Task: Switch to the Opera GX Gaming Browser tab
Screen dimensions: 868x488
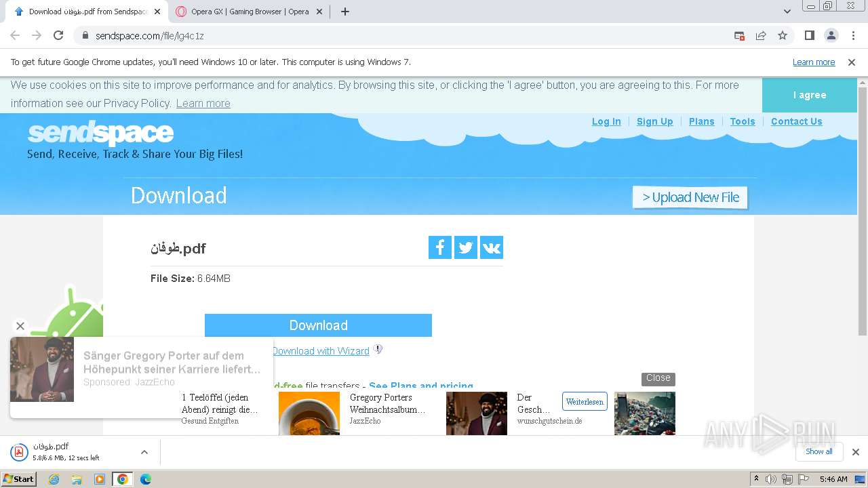Action: pos(250,12)
